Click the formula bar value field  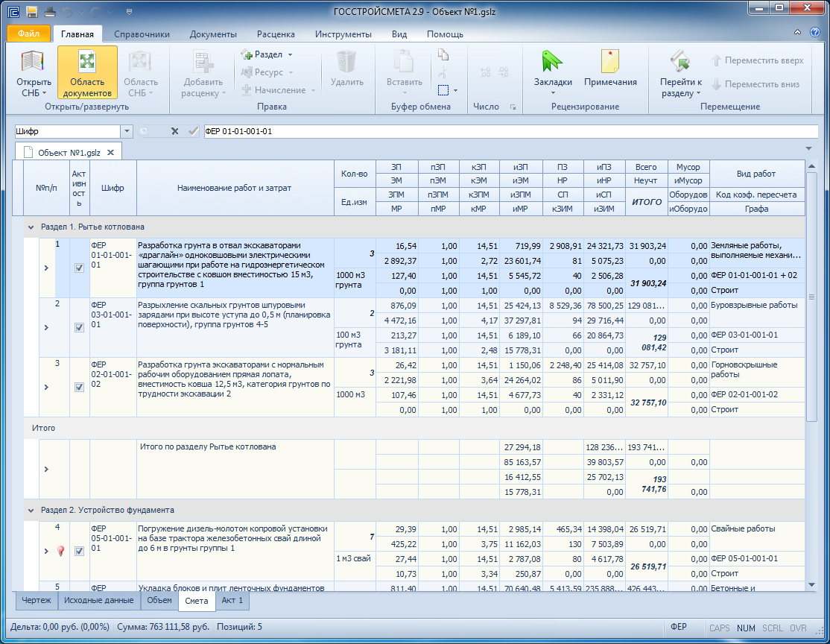click(511, 131)
